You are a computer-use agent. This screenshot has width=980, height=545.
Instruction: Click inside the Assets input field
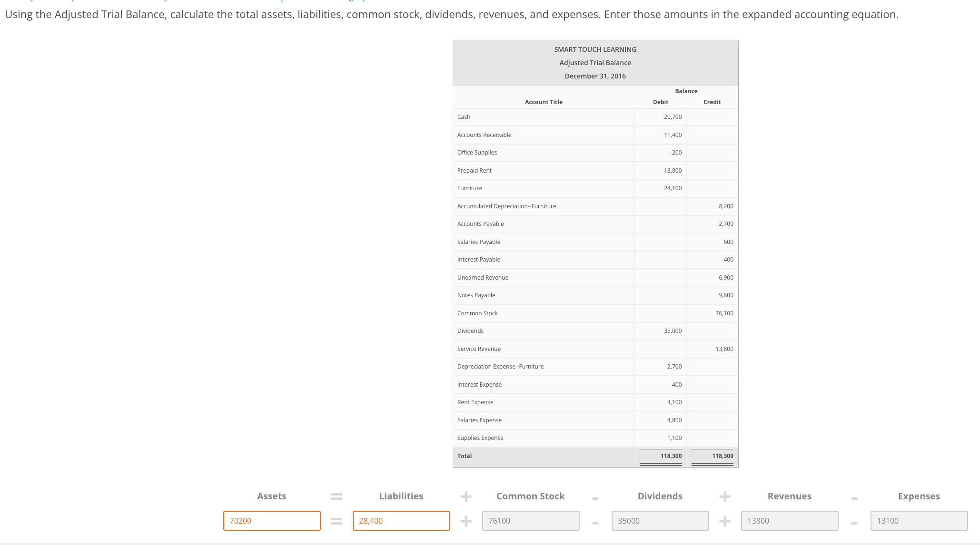tap(271, 520)
